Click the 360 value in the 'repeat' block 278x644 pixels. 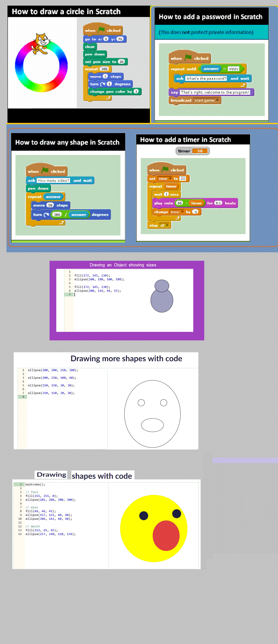point(104,69)
